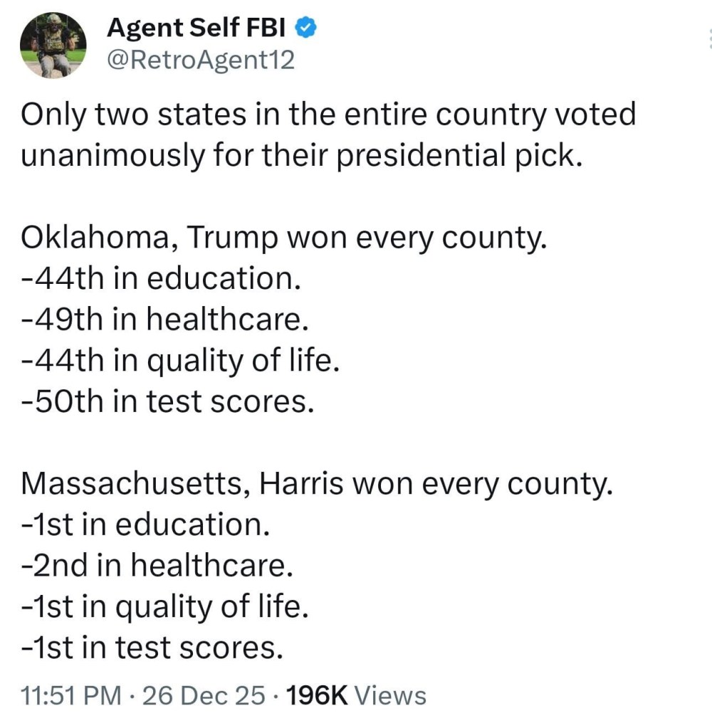Click the "-49th in healthcare" line

tap(166, 320)
